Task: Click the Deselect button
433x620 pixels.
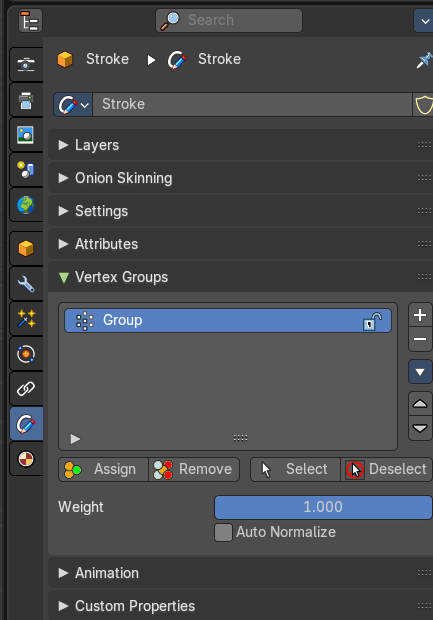Action: click(387, 469)
